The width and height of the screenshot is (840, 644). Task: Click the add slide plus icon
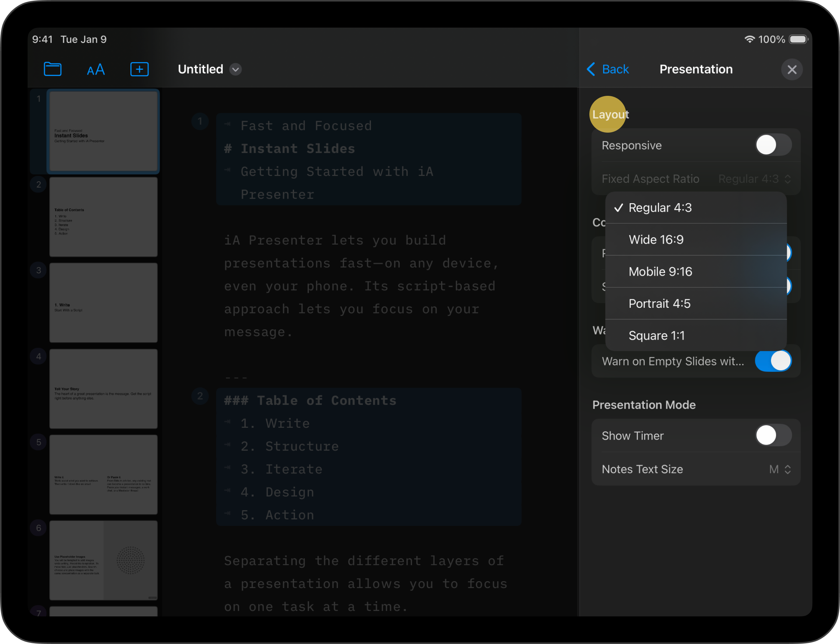pos(139,69)
